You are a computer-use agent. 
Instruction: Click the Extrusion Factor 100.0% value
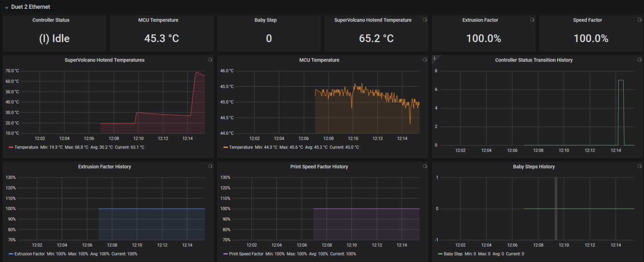pyautogui.click(x=484, y=38)
